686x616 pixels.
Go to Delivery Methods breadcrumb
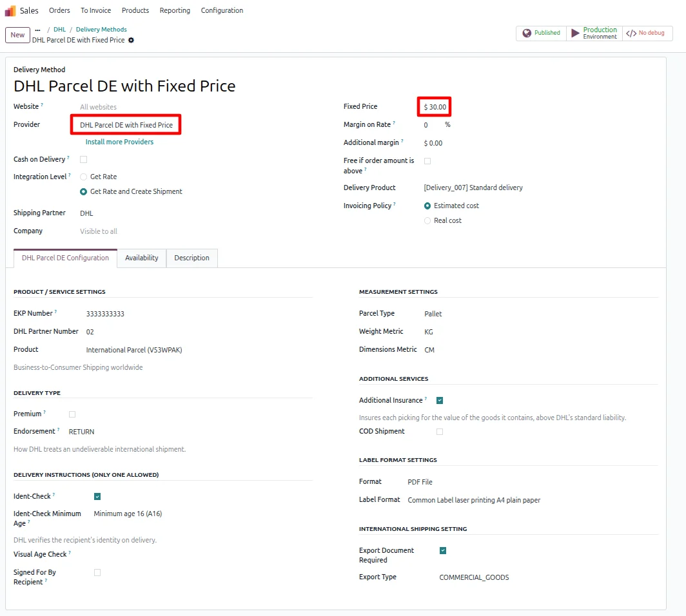(x=101, y=30)
